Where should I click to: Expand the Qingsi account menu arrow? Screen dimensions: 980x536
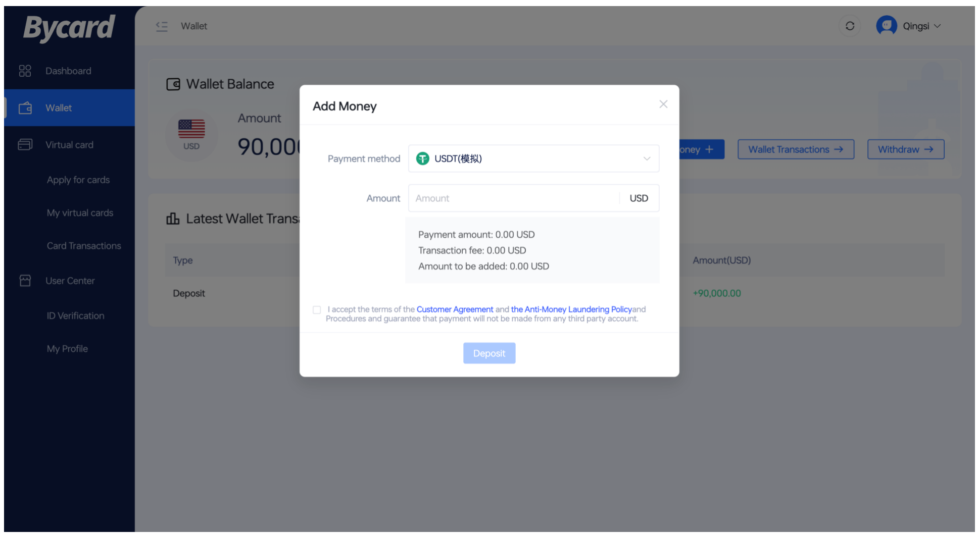[x=938, y=26]
